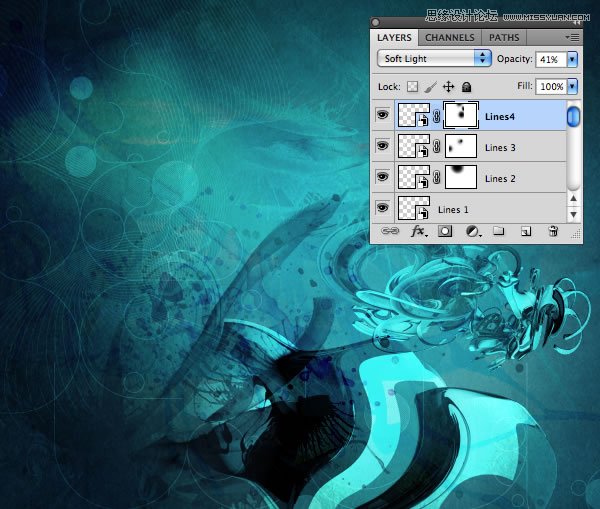Delete layer with trash icon

(552, 231)
